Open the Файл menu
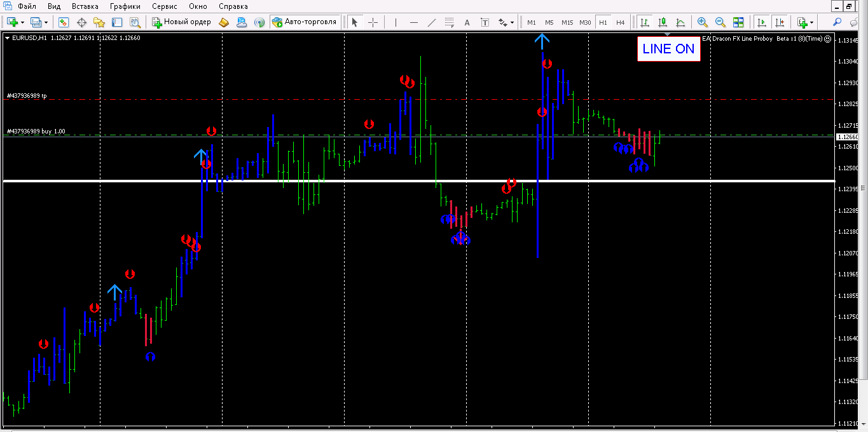868x432 pixels. (x=27, y=6)
